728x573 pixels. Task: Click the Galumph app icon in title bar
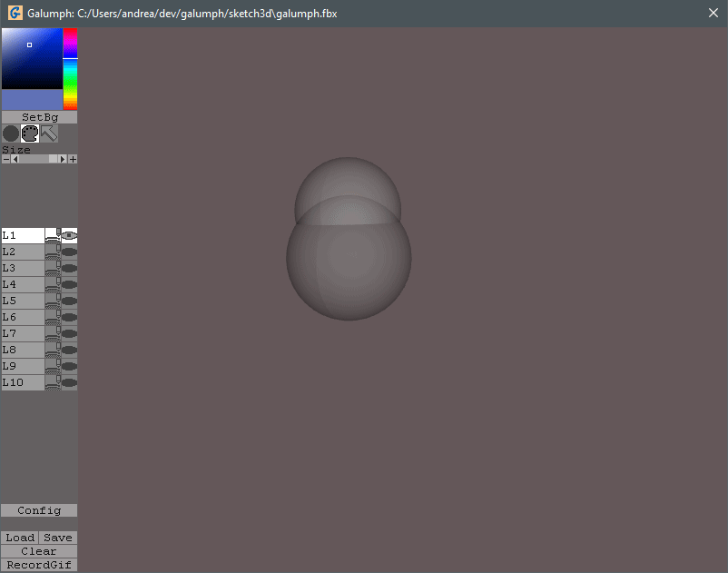(15, 13)
